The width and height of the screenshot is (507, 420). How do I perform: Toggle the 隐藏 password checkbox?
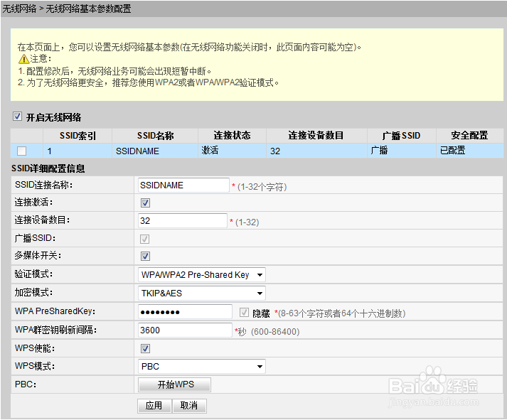tap(244, 313)
